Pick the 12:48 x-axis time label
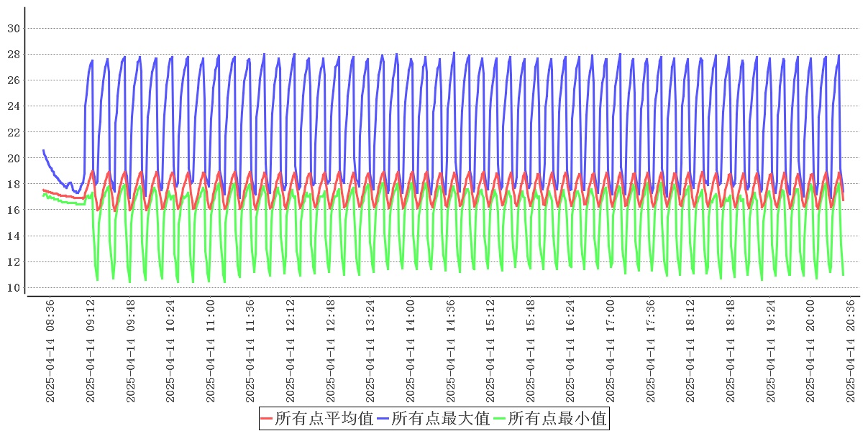Screen dimensions: 868x431 coord(331,351)
